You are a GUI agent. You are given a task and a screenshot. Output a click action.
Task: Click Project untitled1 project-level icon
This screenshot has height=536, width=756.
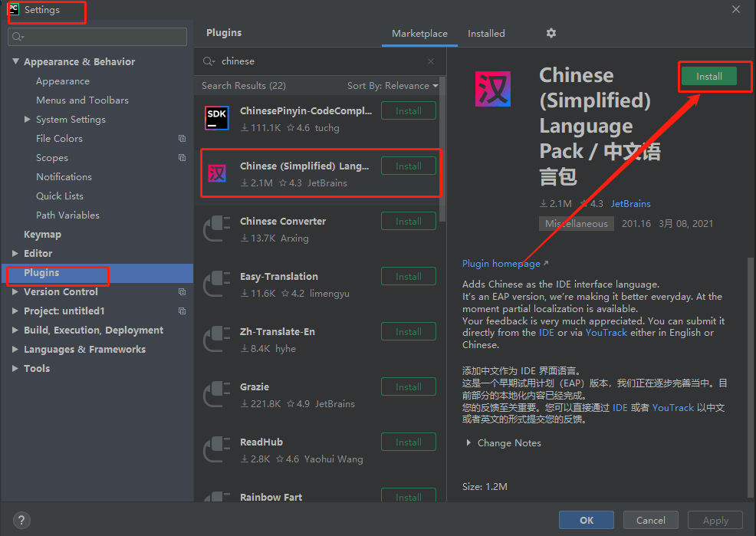[182, 311]
